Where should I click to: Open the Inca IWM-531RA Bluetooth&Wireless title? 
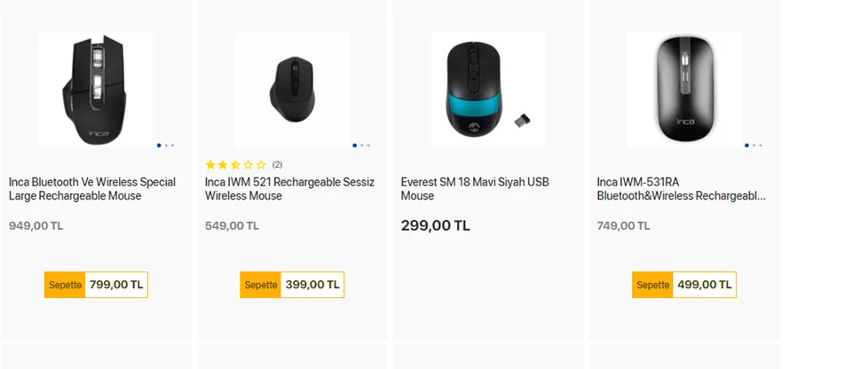pos(681,189)
